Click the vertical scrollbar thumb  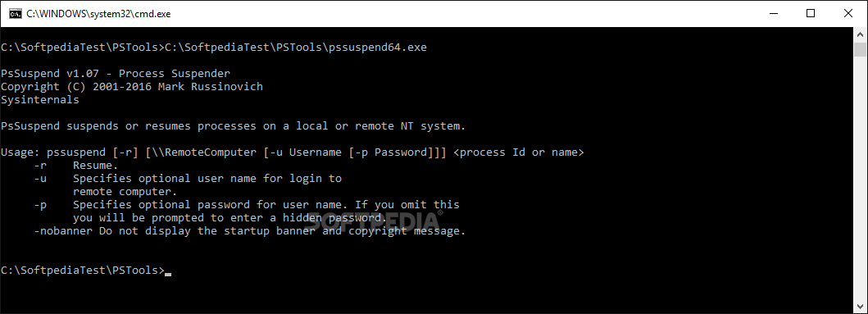(860, 49)
